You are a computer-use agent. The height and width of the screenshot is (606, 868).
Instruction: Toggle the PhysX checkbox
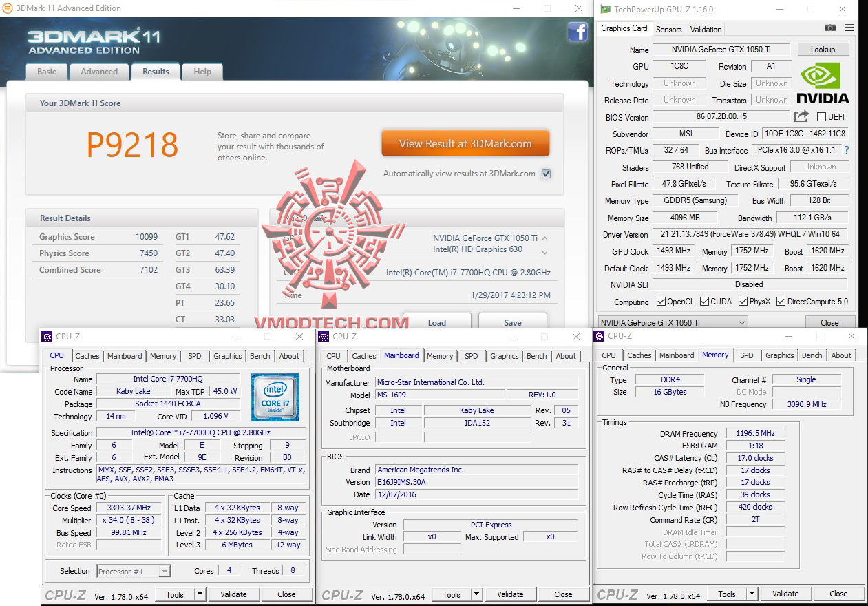coord(743,302)
